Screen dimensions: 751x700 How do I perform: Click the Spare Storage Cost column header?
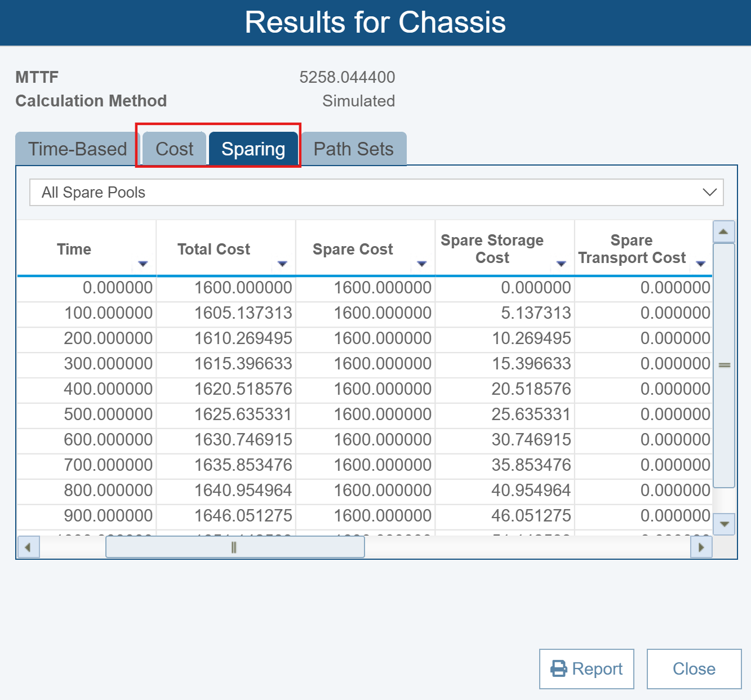pyautogui.click(x=492, y=248)
